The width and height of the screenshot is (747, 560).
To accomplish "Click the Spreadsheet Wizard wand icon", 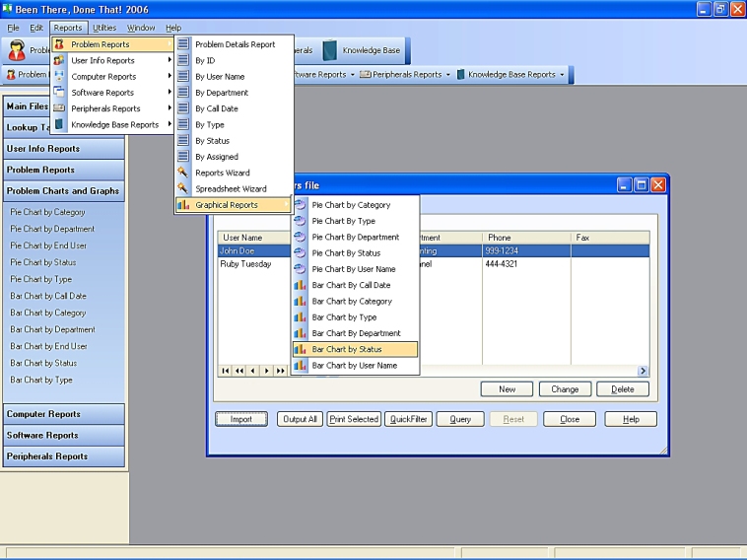I will (x=183, y=188).
